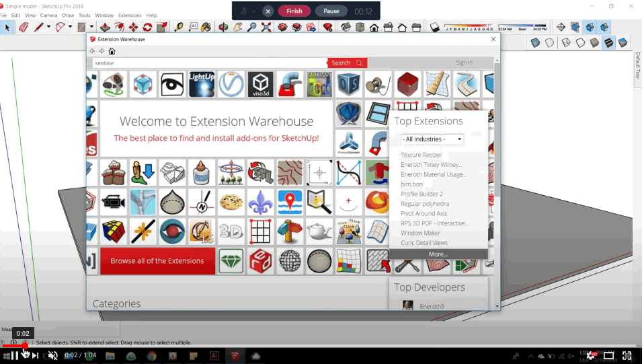Click the red Search button

coord(347,63)
